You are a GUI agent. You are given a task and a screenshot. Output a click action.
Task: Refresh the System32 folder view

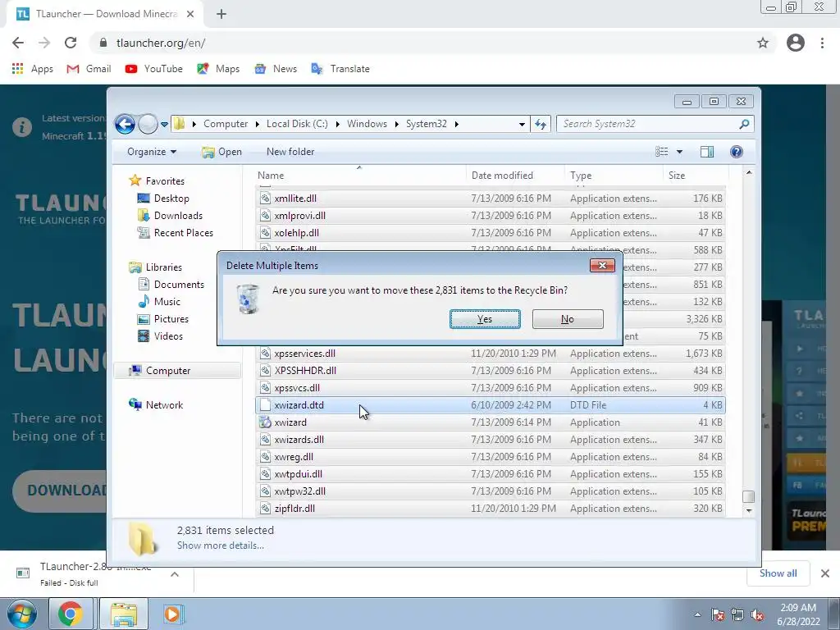tap(540, 125)
